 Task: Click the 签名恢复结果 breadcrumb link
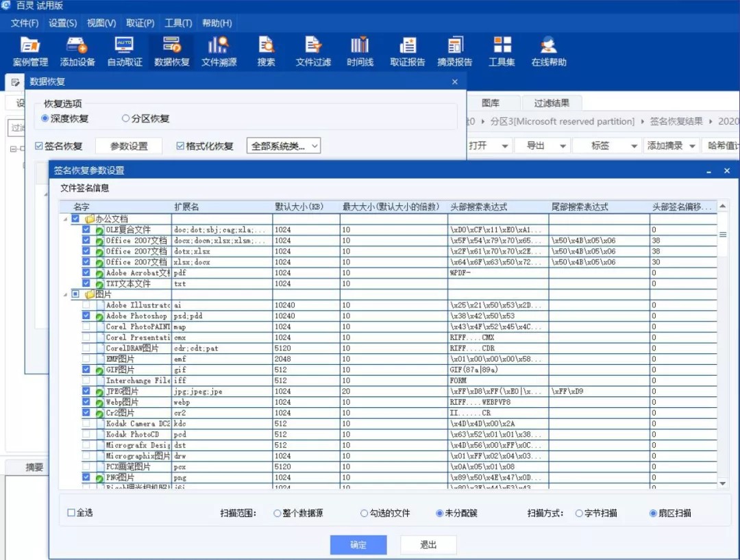[x=676, y=121]
